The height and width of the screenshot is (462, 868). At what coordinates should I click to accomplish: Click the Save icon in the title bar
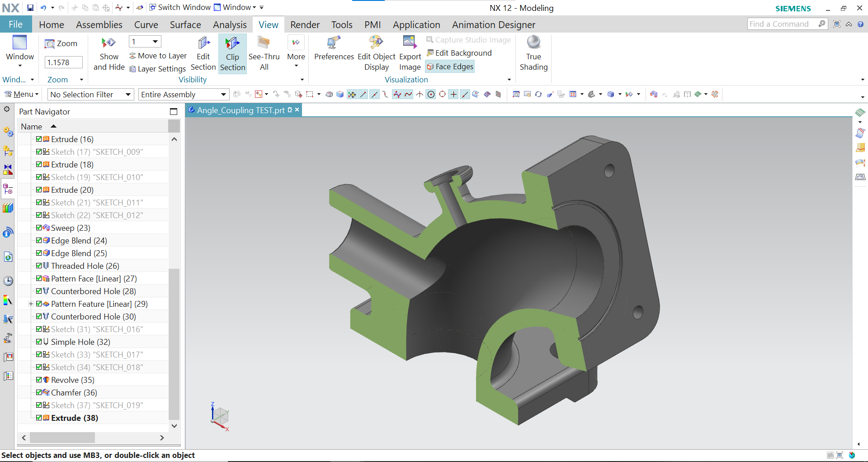[x=30, y=8]
